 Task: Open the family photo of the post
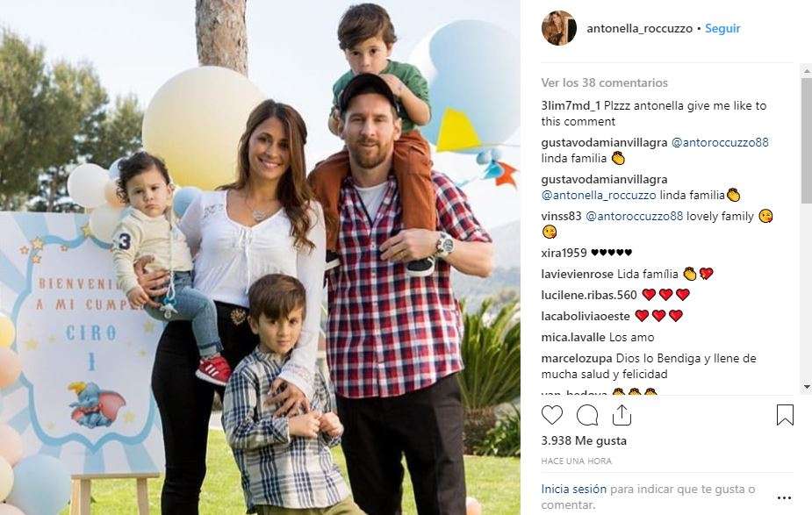260,257
